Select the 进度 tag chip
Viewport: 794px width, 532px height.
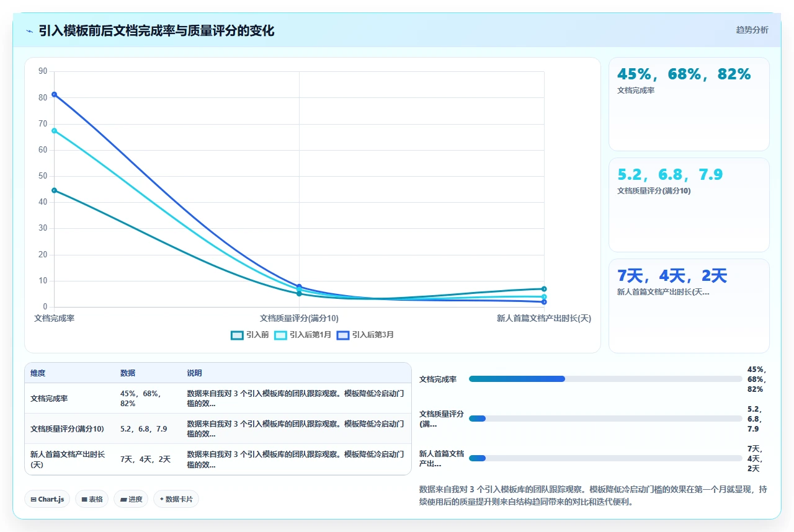coord(131,499)
